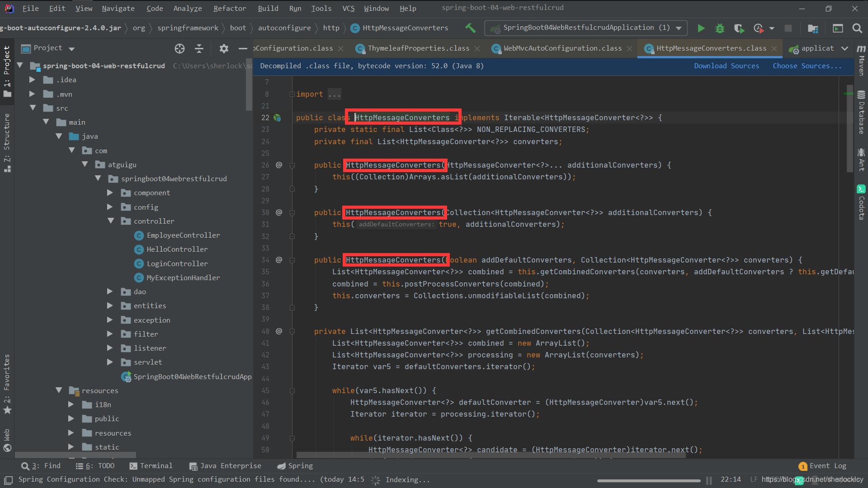Open the Refactor menu
The width and height of the screenshot is (868, 488).
pos(230,8)
